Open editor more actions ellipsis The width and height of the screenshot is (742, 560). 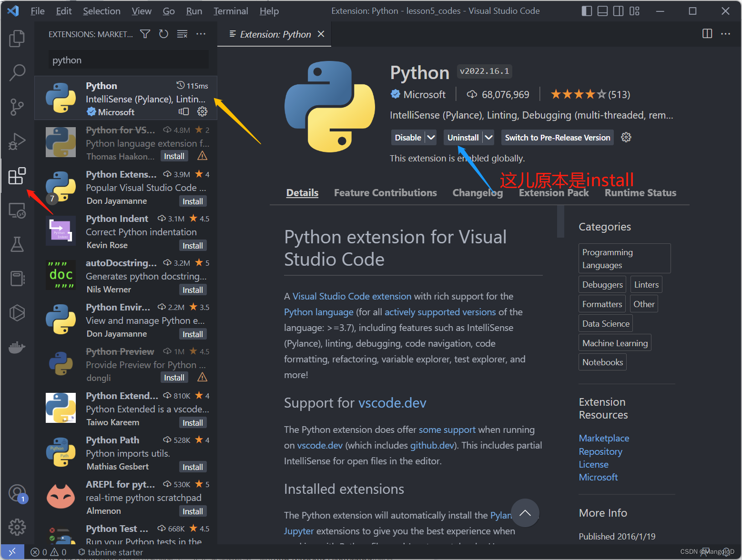pyautogui.click(x=726, y=34)
